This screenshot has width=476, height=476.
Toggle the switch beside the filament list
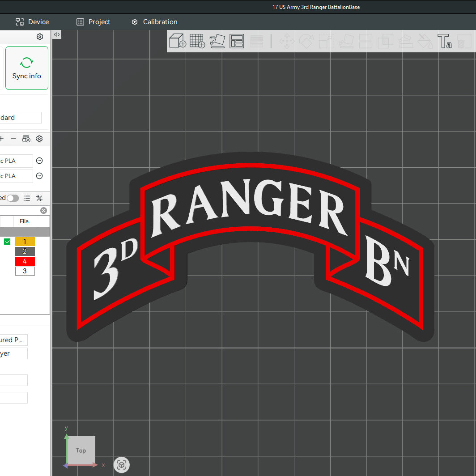coord(13,198)
